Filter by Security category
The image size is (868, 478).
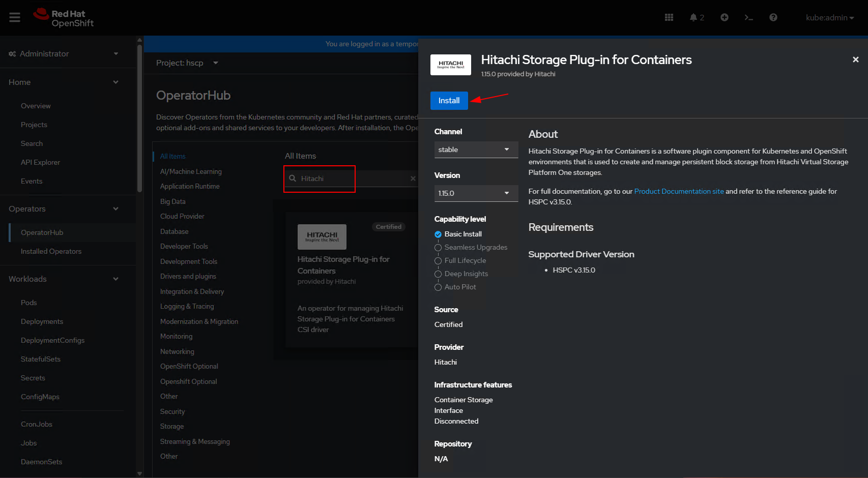(172, 411)
